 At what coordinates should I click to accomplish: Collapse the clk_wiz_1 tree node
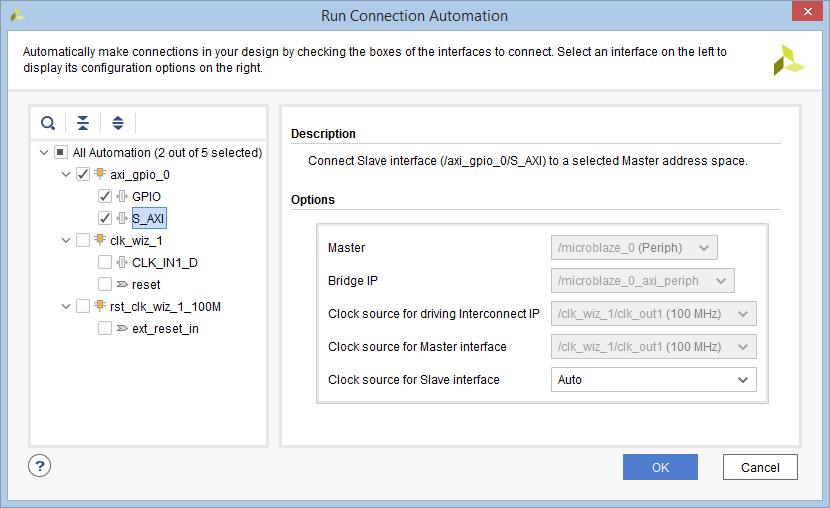66,240
